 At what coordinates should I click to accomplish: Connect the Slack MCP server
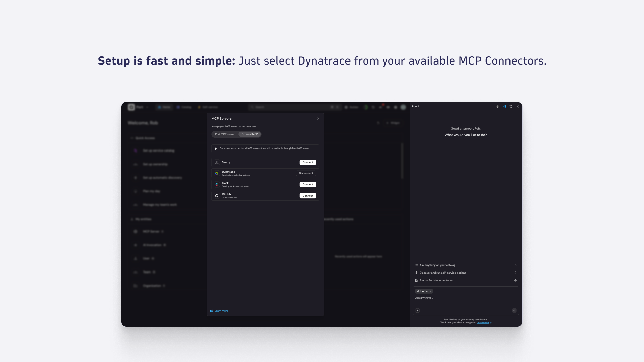308,184
